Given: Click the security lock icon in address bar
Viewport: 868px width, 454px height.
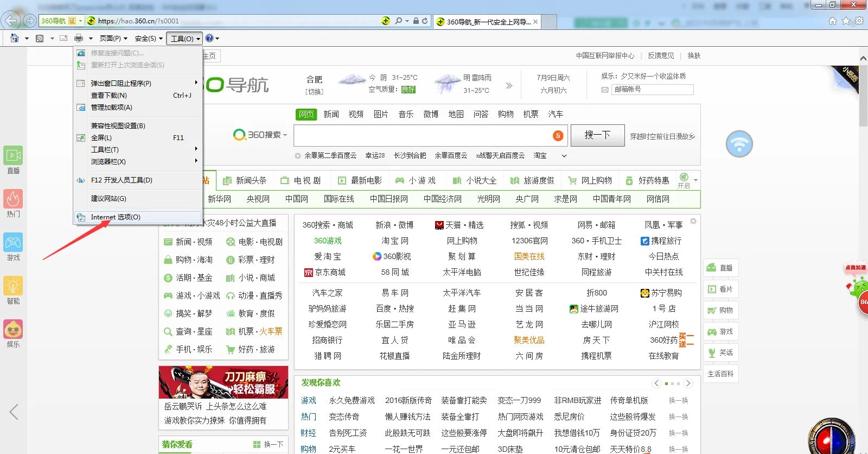Looking at the screenshot, I should [x=416, y=21].
